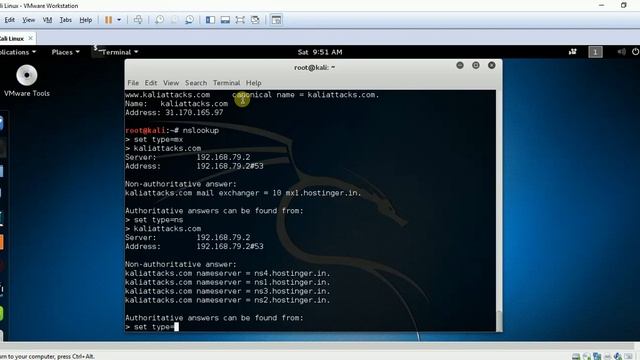640x360 pixels.
Task: Open the snapshot manager
Action: click(x=189, y=20)
